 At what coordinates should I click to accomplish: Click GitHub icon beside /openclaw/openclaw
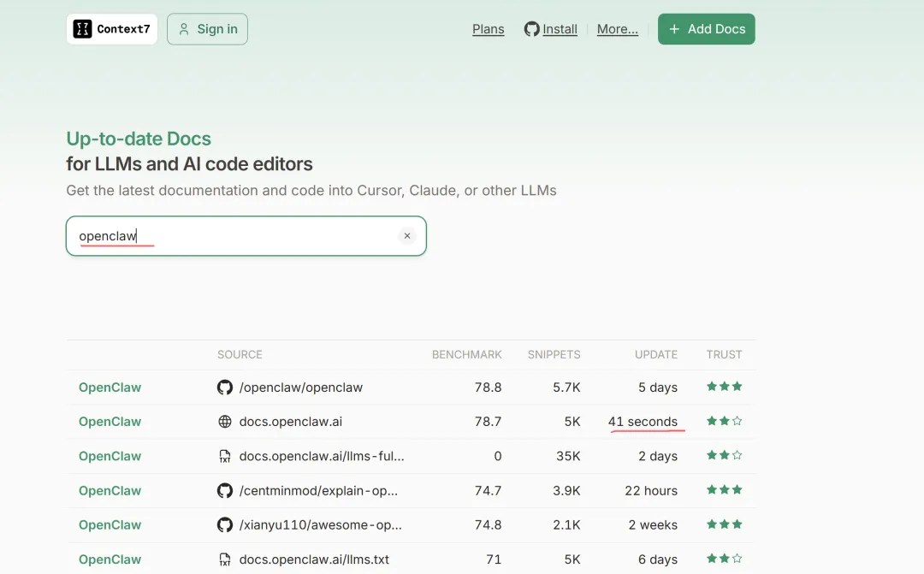(224, 388)
